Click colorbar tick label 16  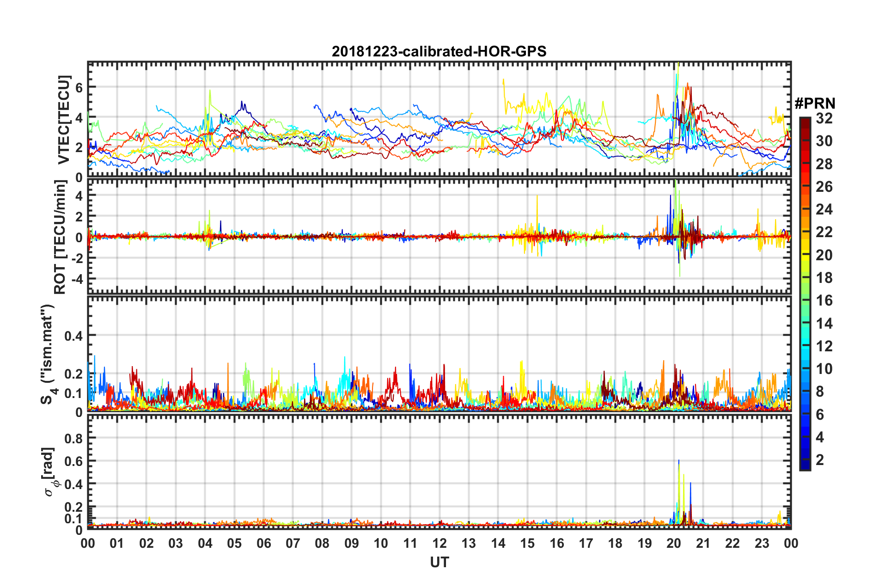click(824, 300)
